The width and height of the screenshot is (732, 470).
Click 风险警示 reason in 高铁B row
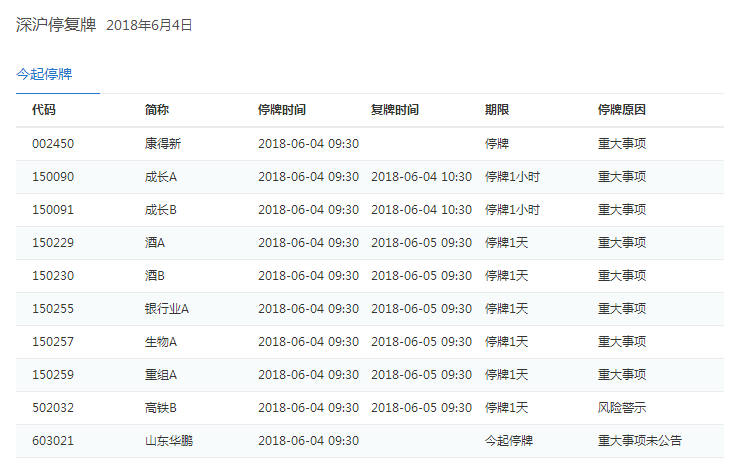pos(622,408)
